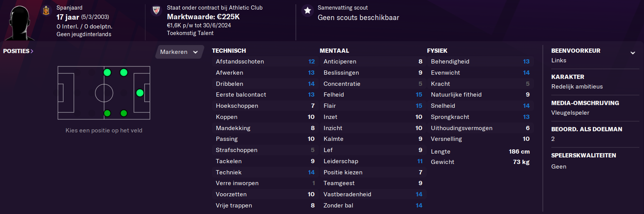This screenshot has width=644, height=214.
Task: Select the Snelheid attribute row
Action: [480, 106]
